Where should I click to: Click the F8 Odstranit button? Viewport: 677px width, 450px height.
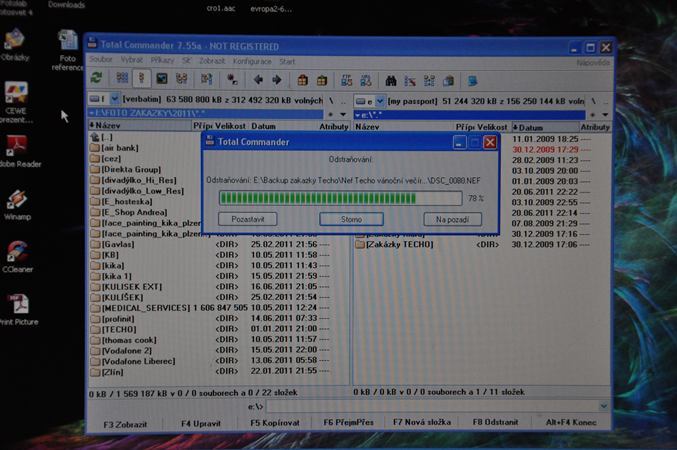495,422
